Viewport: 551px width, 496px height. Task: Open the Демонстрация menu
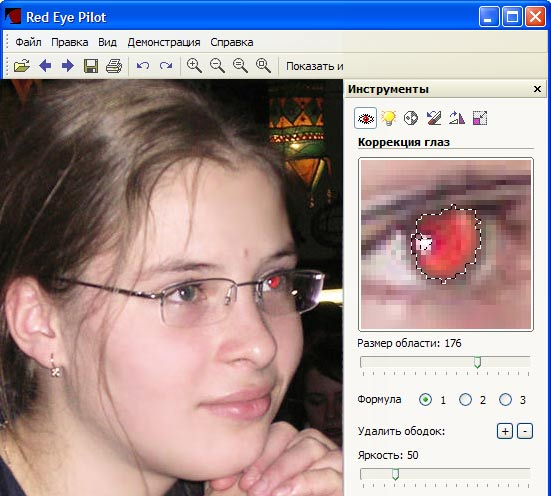(164, 42)
